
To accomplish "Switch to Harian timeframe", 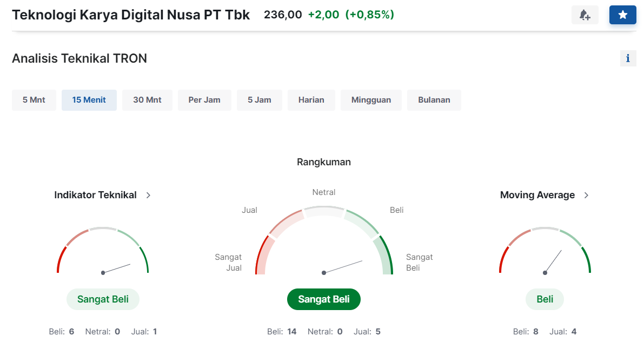I will pyautogui.click(x=311, y=100).
